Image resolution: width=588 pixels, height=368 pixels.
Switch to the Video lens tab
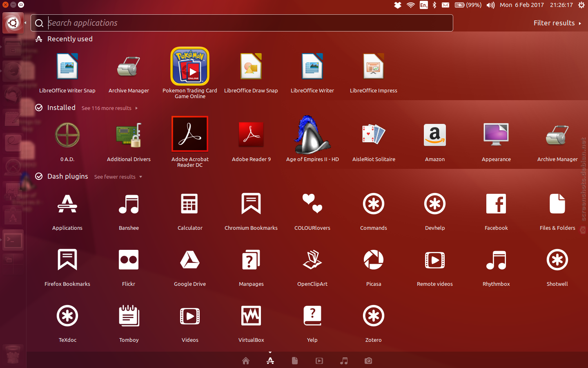[319, 361]
